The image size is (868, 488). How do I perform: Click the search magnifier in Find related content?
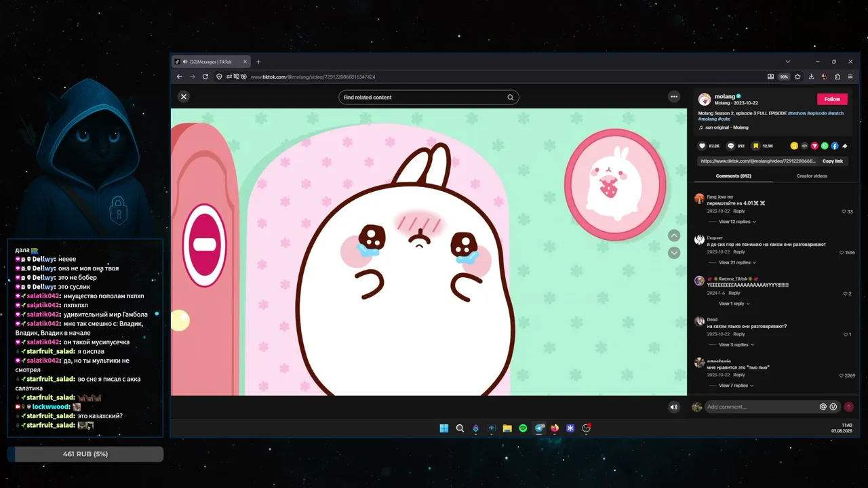511,98
